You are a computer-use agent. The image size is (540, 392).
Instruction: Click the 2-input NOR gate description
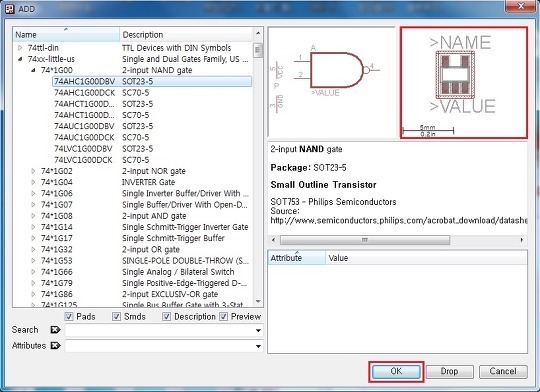[154, 171]
